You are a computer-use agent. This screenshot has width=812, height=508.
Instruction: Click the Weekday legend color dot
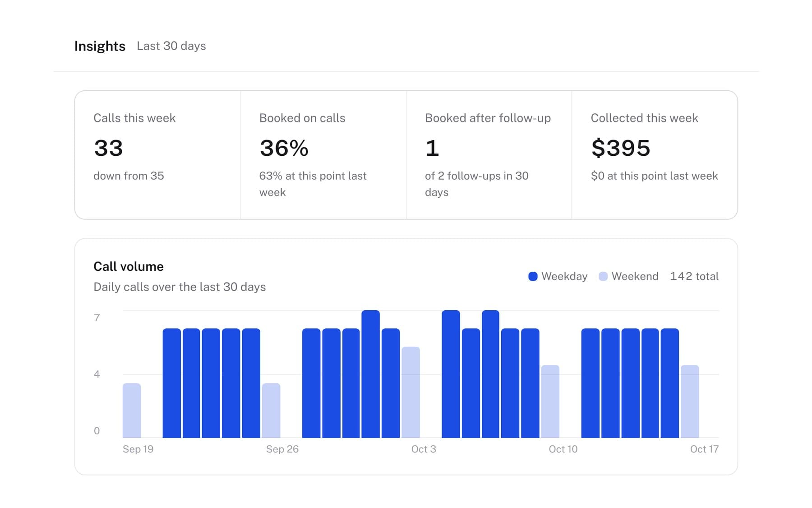click(533, 276)
